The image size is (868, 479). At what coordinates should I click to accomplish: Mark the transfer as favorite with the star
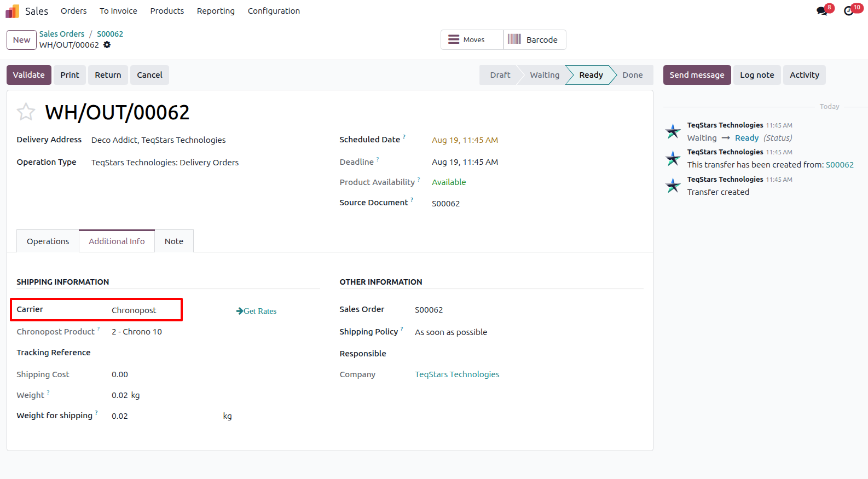(26, 112)
